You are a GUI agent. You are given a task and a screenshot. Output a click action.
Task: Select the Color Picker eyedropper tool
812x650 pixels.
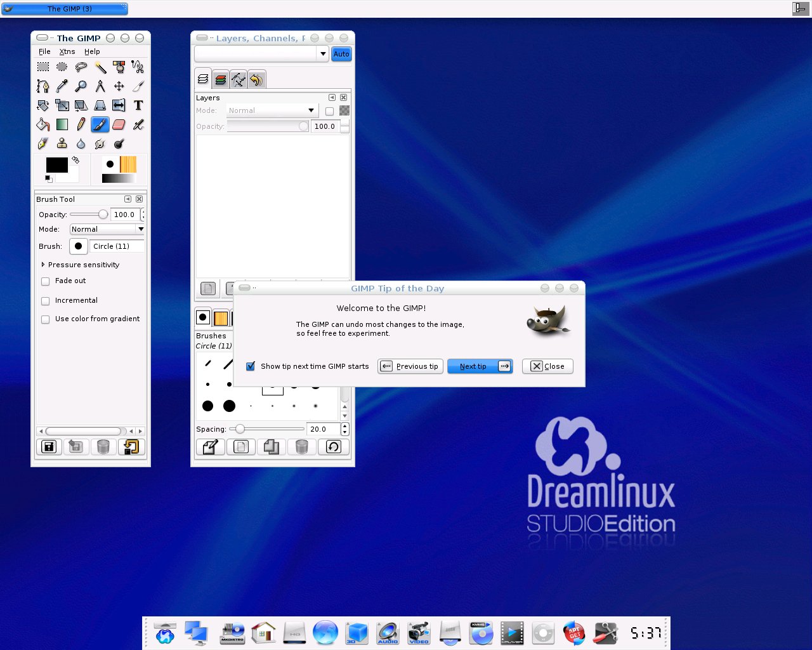pos(62,86)
